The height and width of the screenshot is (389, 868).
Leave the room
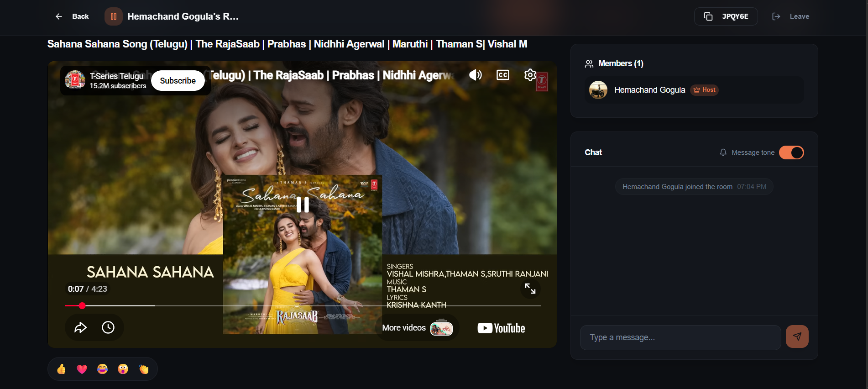click(790, 16)
